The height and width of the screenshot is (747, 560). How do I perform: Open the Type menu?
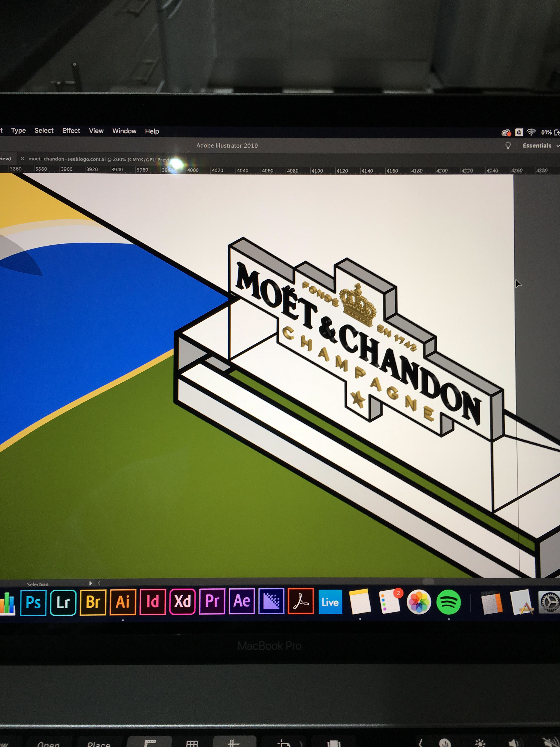coord(18,130)
